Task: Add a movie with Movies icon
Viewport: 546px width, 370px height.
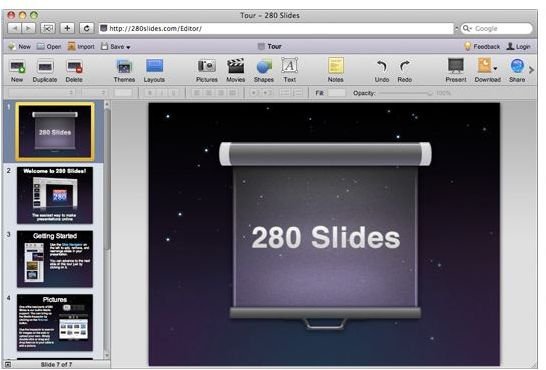Action: [236, 66]
